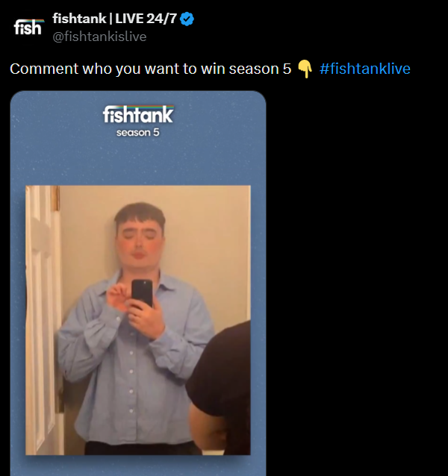The width and height of the screenshot is (448, 476).
Task: Click the display name fishtank | LIVE 24/7
Action: [114, 19]
